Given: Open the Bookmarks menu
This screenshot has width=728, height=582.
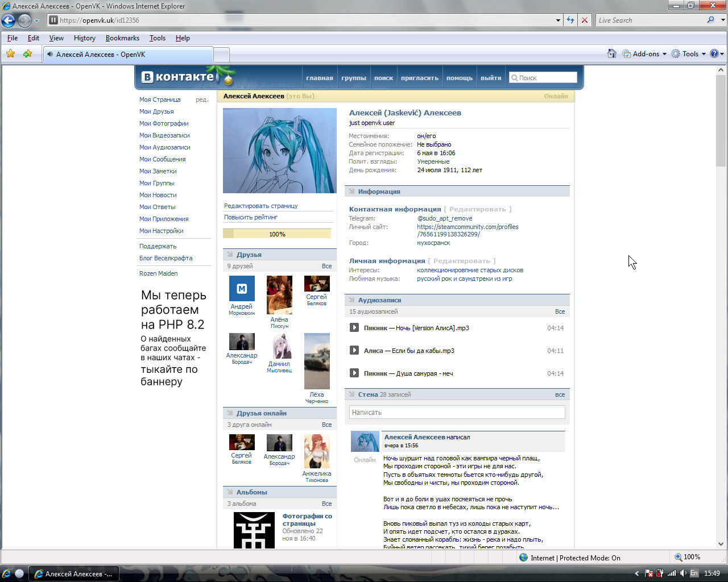Looking at the screenshot, I should (x=122, y=38).
